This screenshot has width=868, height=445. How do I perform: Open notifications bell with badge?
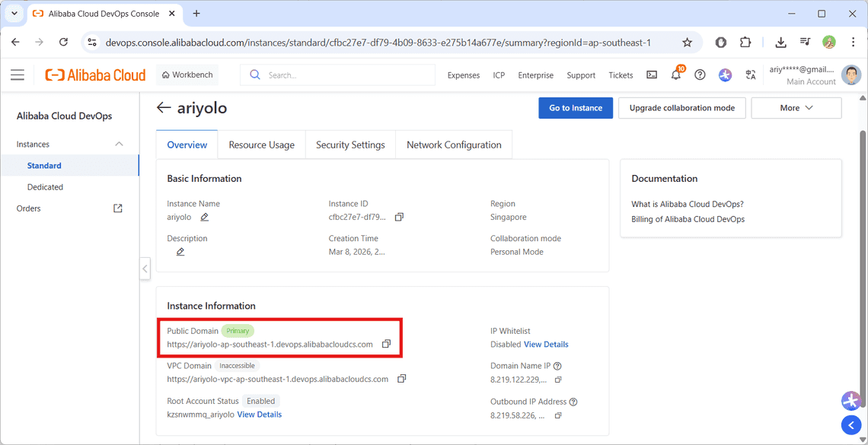tap(675, 75)
